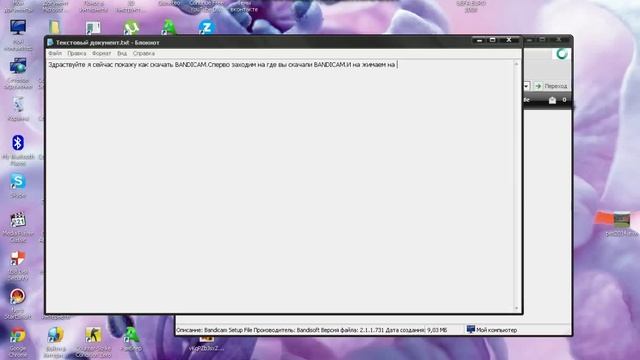Select the network places desktop icon

point(18,66)
